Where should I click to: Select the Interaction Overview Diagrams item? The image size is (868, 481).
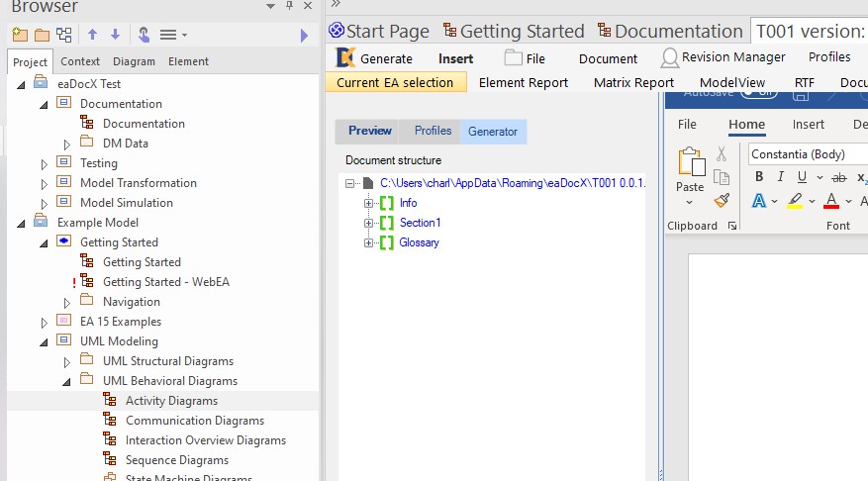coord(206,440)
